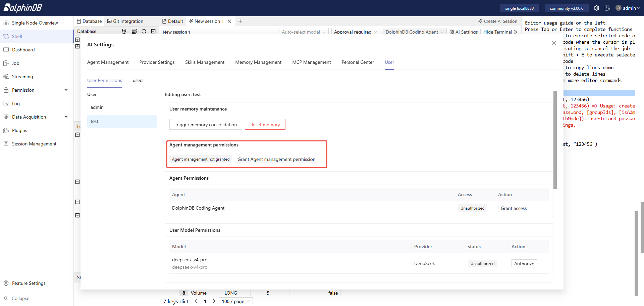
Task: Select the User tab
Action: point(389,62)
